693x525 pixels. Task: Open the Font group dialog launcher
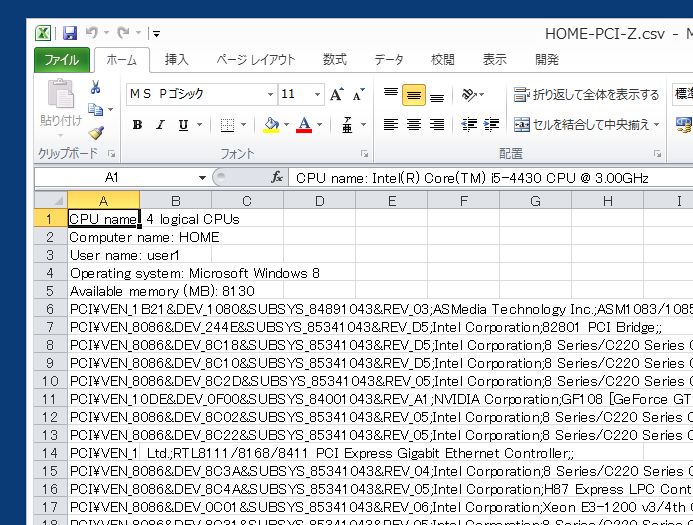click(x=364, y=154)
